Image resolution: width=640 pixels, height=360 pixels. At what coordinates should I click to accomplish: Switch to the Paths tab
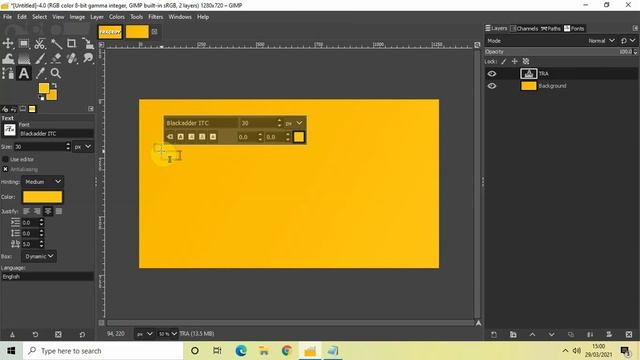click(x=551, y=29)
